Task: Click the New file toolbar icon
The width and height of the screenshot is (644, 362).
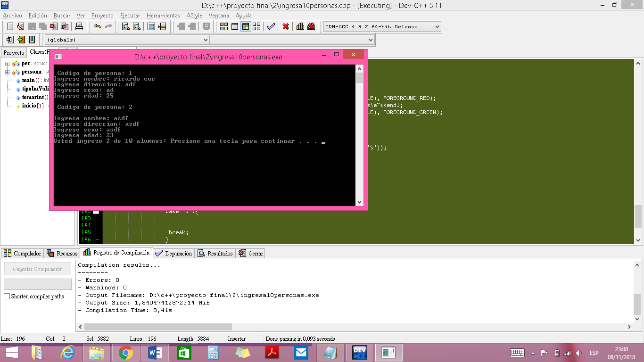Action: pyautogui.click(x=10, y=26)
